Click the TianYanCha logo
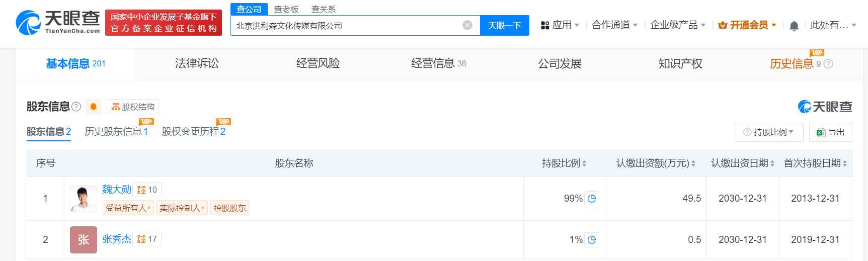Viewport: 868px width, 261px height. click(58, 23)
